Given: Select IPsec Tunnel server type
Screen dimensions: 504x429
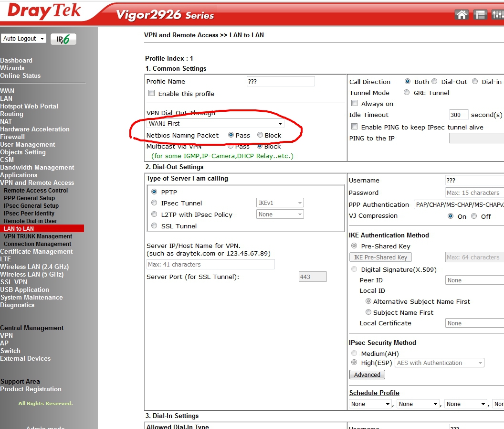Looking at the screenshot, I should (x=154, y=203).
